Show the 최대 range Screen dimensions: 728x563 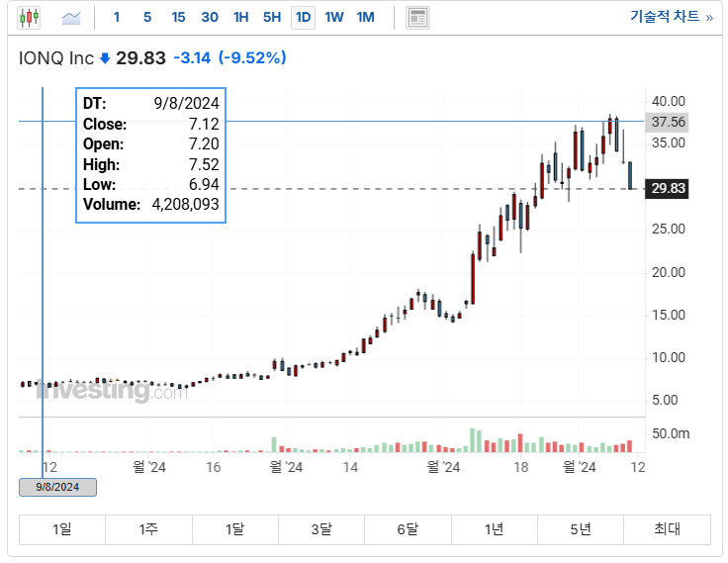(667, 529)
